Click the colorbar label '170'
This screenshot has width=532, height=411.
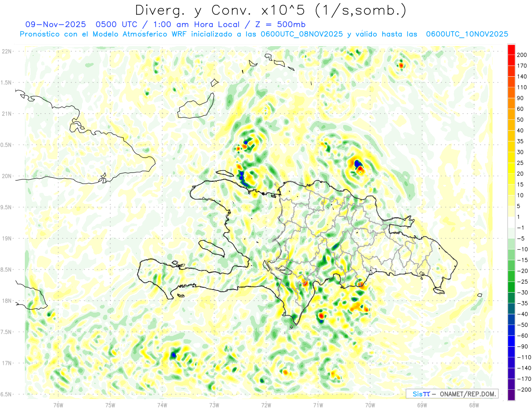pos(521,66)
